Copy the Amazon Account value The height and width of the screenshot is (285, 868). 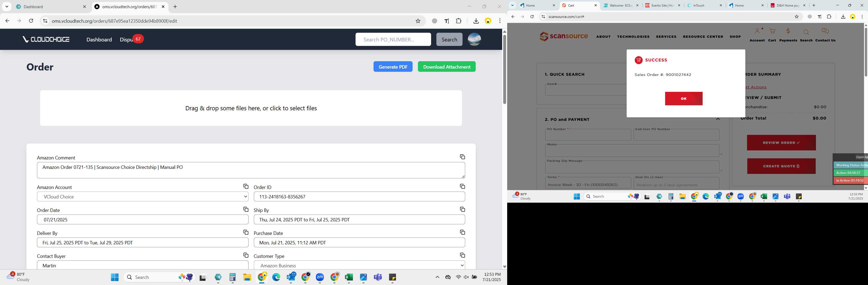click(246, 186)
